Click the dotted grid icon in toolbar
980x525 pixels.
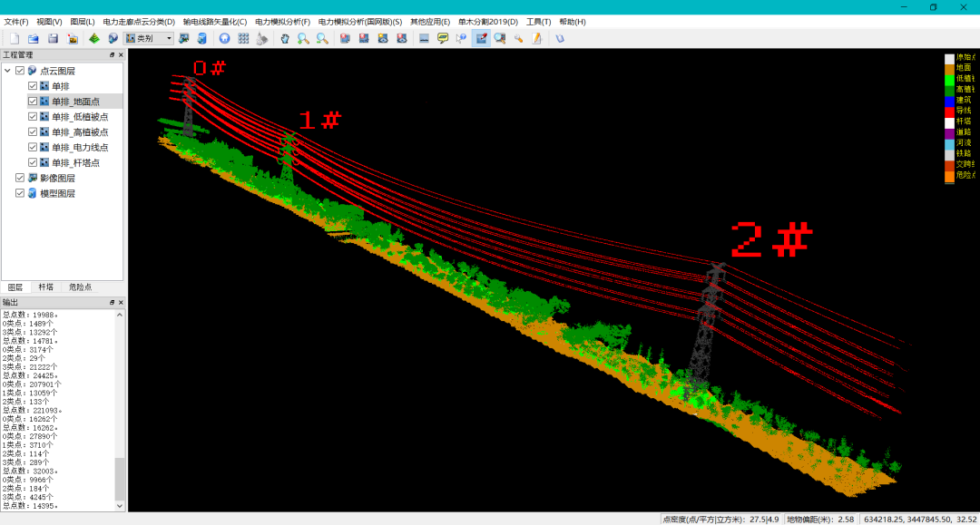point(243,38)
